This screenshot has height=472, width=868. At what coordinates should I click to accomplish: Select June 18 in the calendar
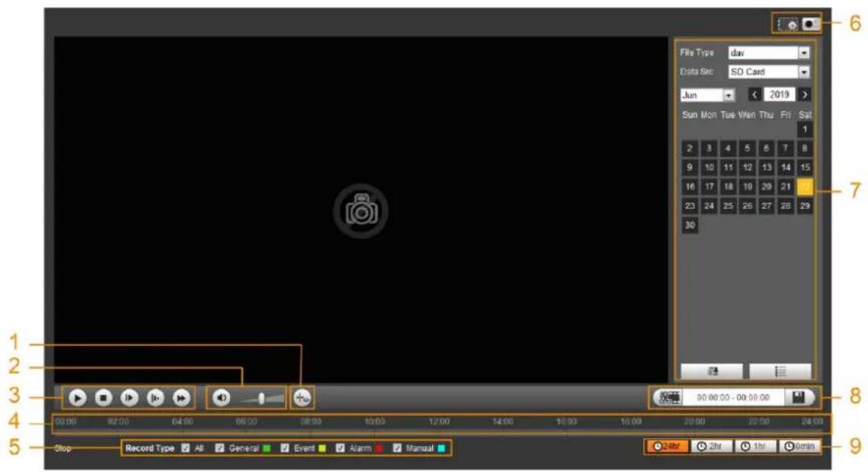(x=728, y=186)
